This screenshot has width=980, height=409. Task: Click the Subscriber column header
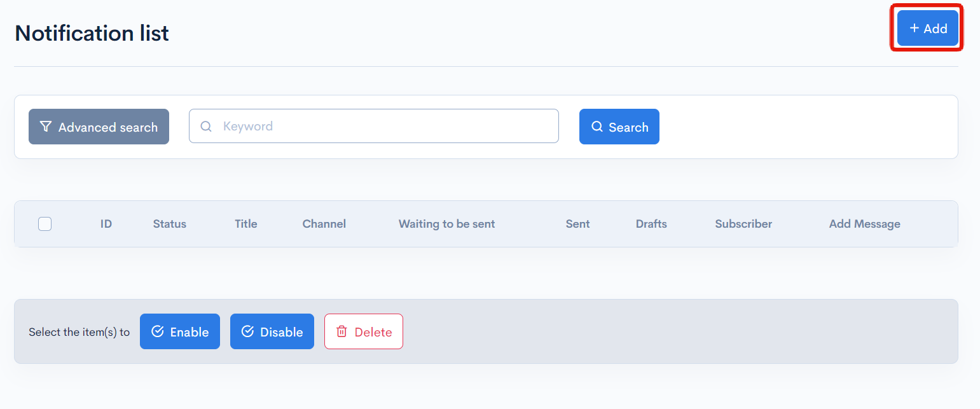coord(743,224)
